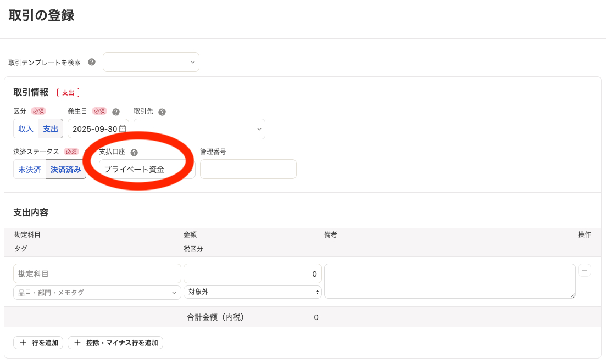The image size is (606, 364).
Task: Focus the 金額 amount field
Action: 252,273
